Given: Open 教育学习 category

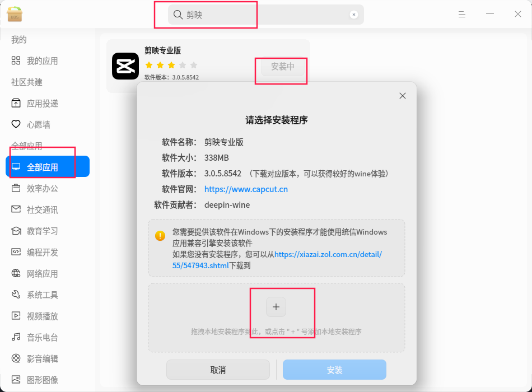Looking at the screenshot, I should (x=48, y=231).
